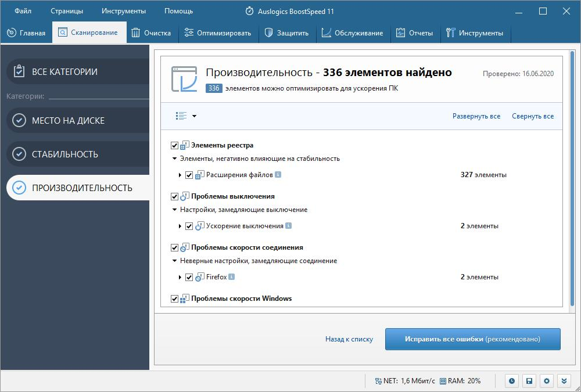The width and height of the screenshot is (581, 392).
Task: Expand the Firefox row
Action: click(180, 277)
